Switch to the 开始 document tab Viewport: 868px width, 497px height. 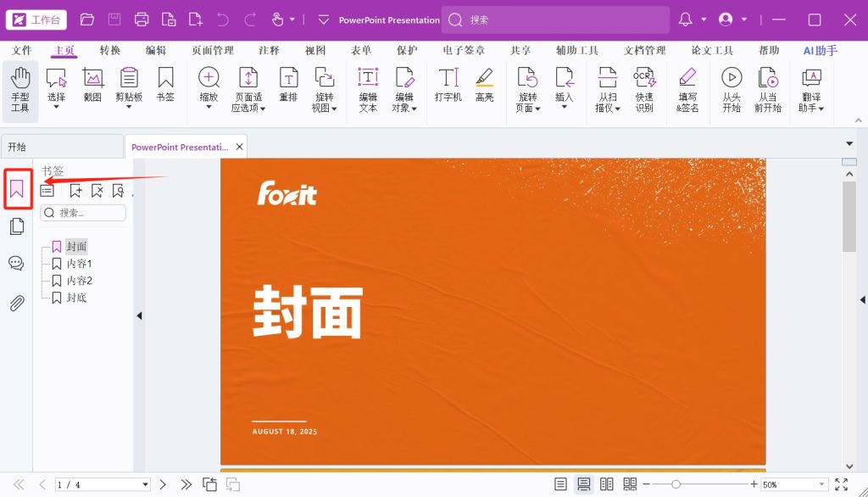pos(17,147)
